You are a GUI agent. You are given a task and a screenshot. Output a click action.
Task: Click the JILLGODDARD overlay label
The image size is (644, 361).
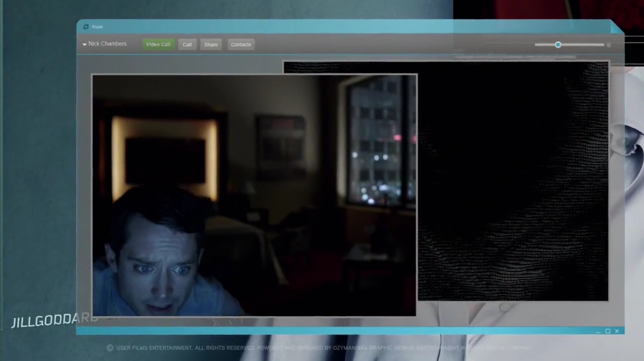54,320
